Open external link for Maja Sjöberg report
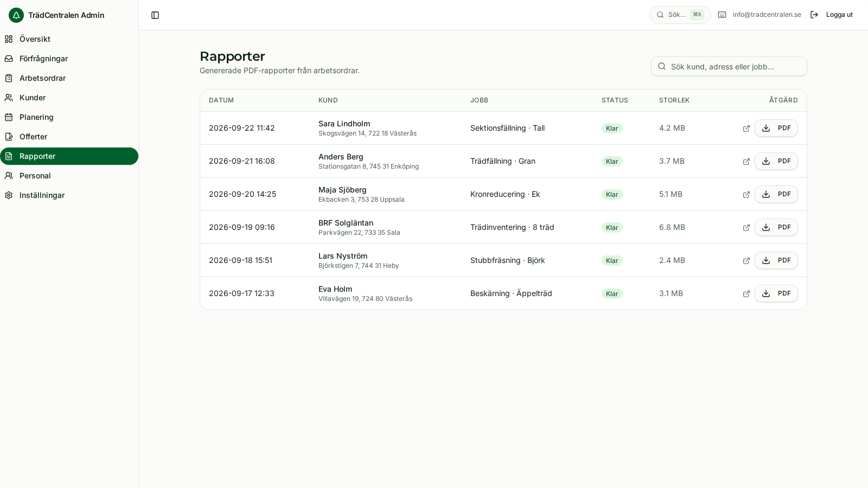The height and width of the screenshot is (488, 868). click(746, 195)
